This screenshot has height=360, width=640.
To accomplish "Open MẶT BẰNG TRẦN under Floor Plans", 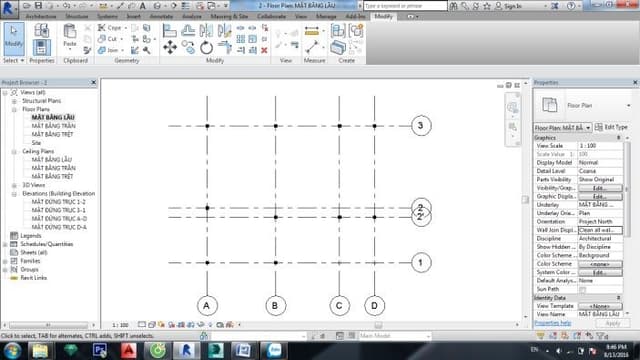I will [x=53, y=126].
